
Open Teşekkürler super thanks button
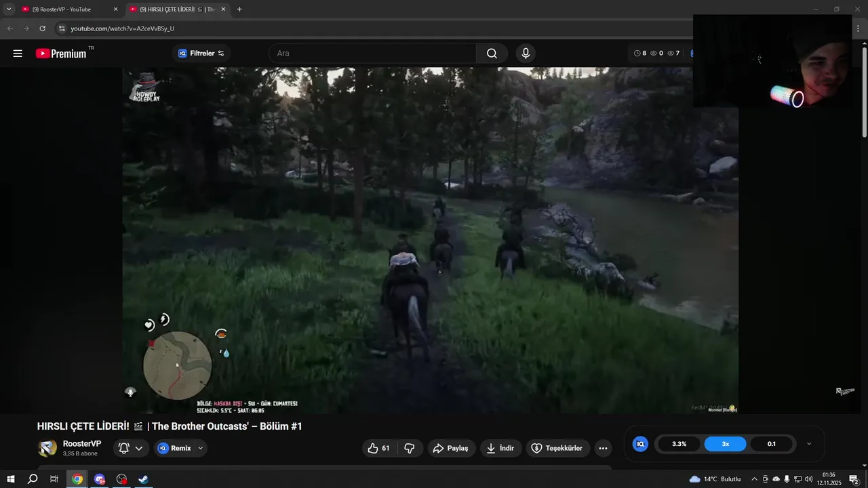(557, 448)
